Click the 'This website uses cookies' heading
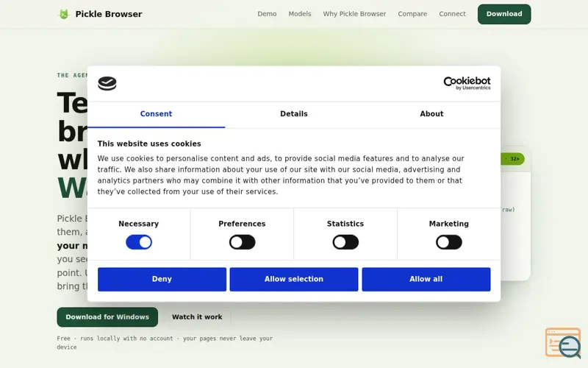This screenshot has width=588, height=368. tap(149, 144)
